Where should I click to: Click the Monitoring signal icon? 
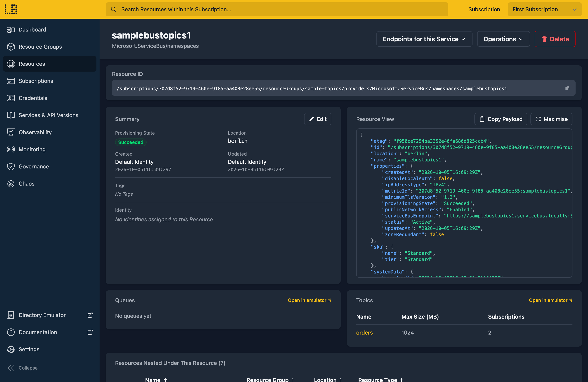(x=11, y=150)
